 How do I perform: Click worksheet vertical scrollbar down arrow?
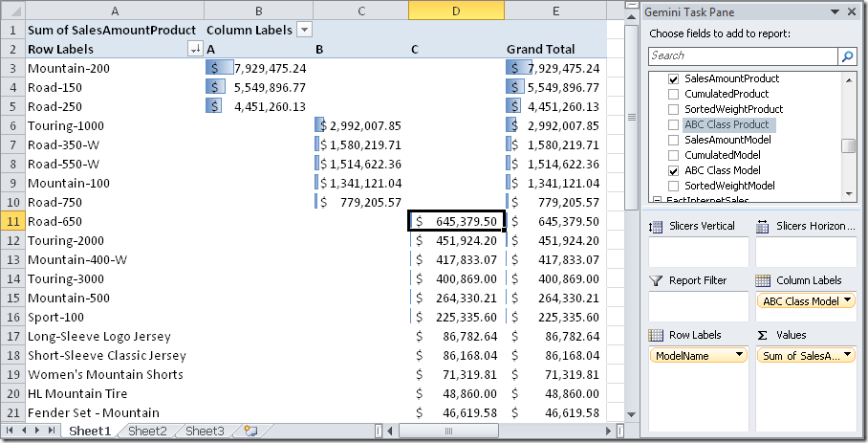(631, 414)
